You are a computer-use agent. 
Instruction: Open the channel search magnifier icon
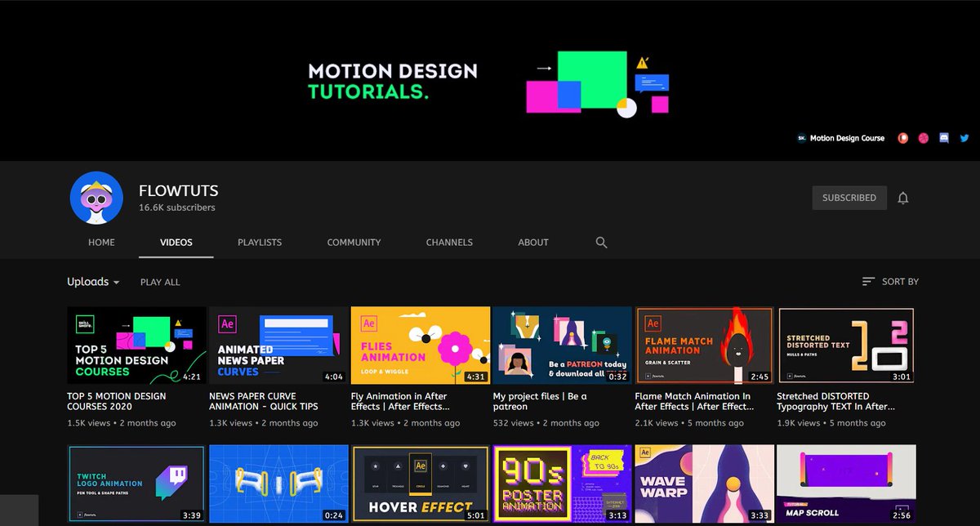[x=602, y=243]
